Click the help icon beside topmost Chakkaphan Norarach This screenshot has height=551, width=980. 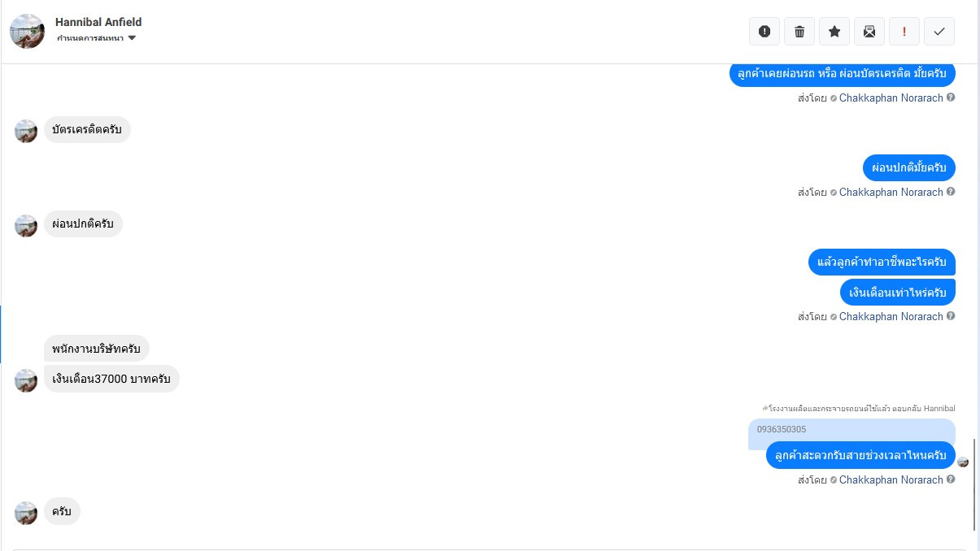[x=951, y=98]
